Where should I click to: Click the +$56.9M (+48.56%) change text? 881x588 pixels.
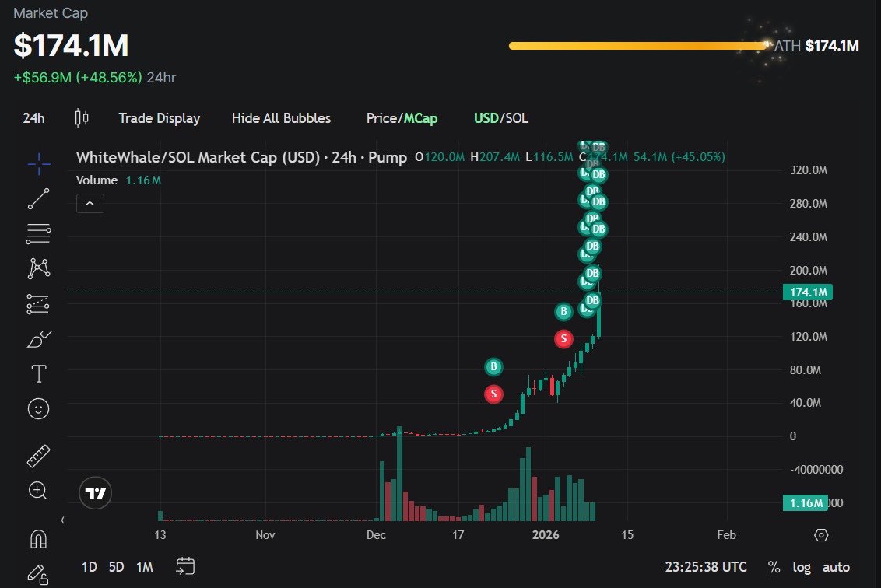point(78,78)
